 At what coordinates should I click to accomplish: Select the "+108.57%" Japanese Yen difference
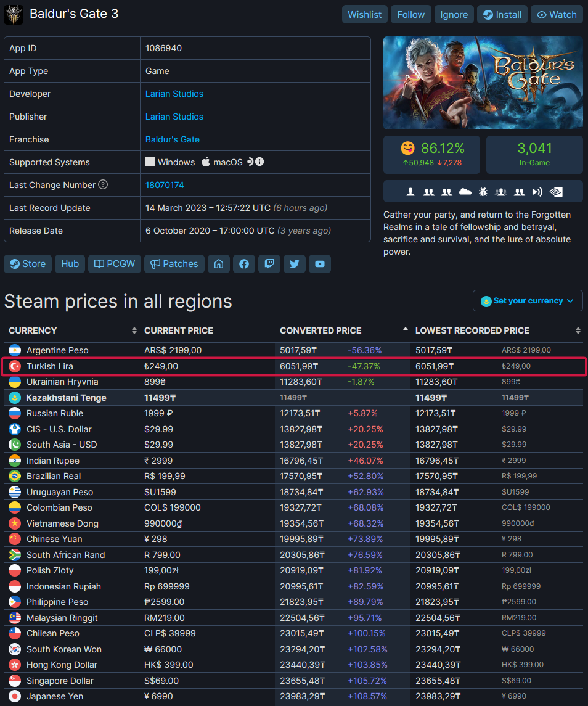(367, 696)
